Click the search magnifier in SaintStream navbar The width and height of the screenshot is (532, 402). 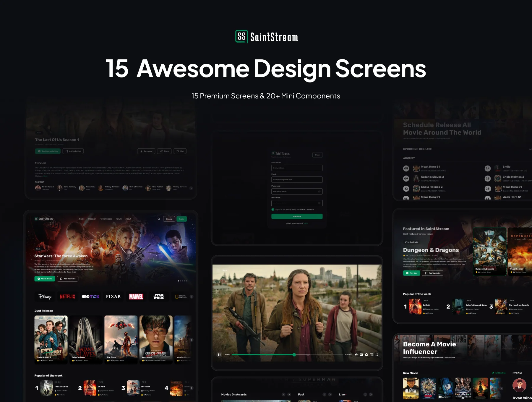tap(159, 219)
